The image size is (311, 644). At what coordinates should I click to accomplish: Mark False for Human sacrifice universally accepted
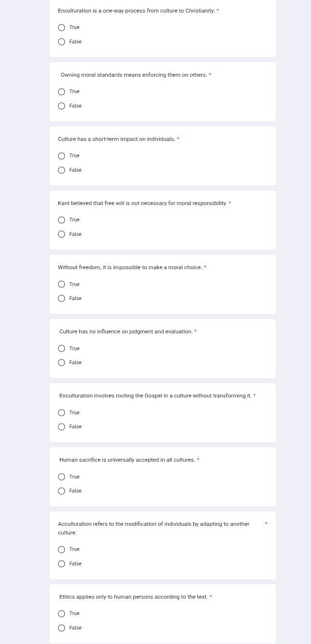[x=61, y=491]
